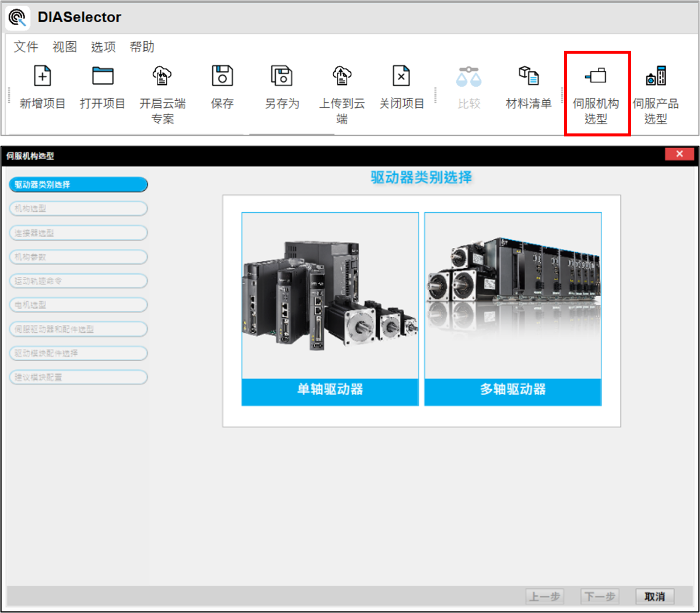Click the DIASelector app logo
Viewport: 700px width, 613px height.
[18, 17]
